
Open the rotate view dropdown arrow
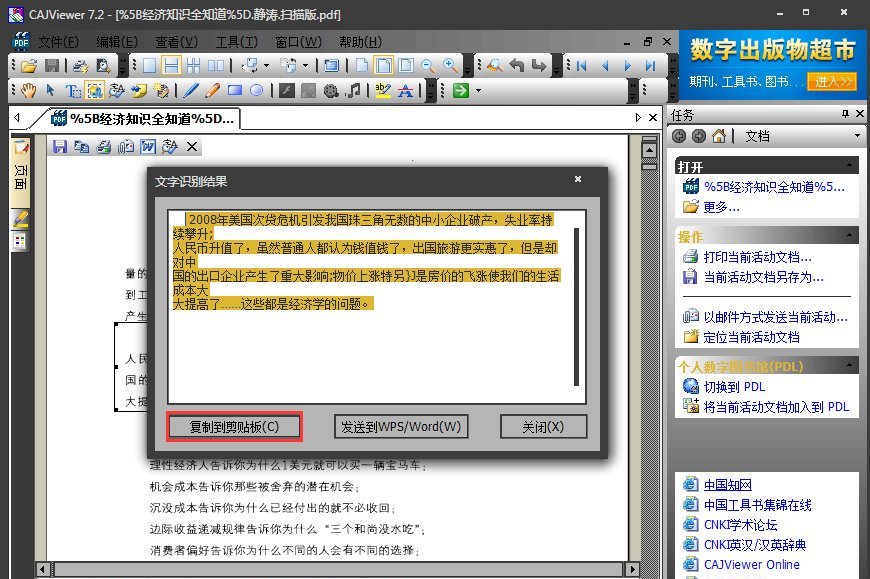(x=266, y=66)
